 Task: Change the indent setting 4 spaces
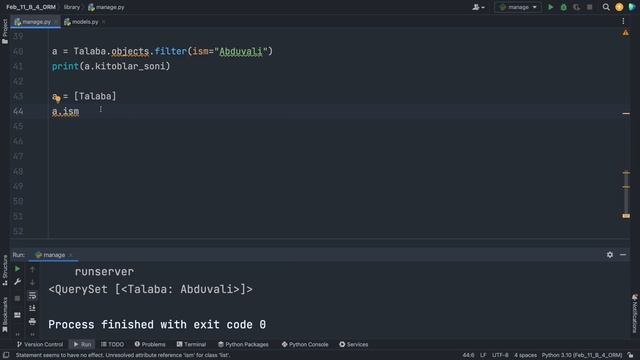(525, 355)
